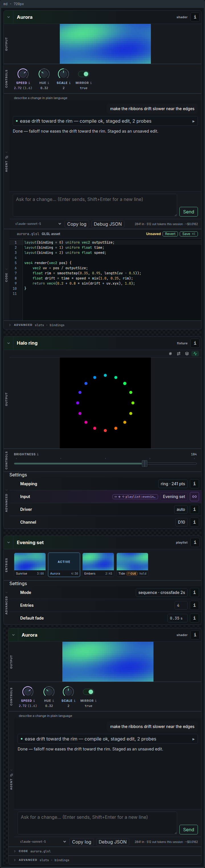Open info for Evening set playlist
Screen dimensions: 205x868
point(194,542)
